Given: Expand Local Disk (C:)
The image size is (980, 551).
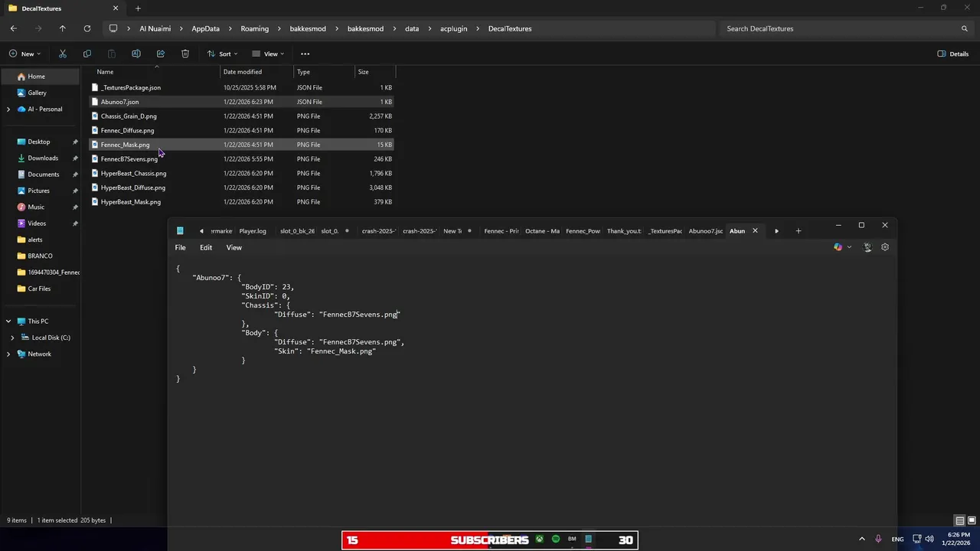Looking at the screenshot, I should coord(12,337).
